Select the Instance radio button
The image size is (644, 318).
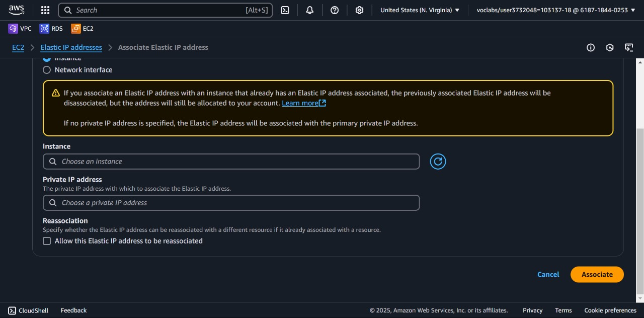47,59
